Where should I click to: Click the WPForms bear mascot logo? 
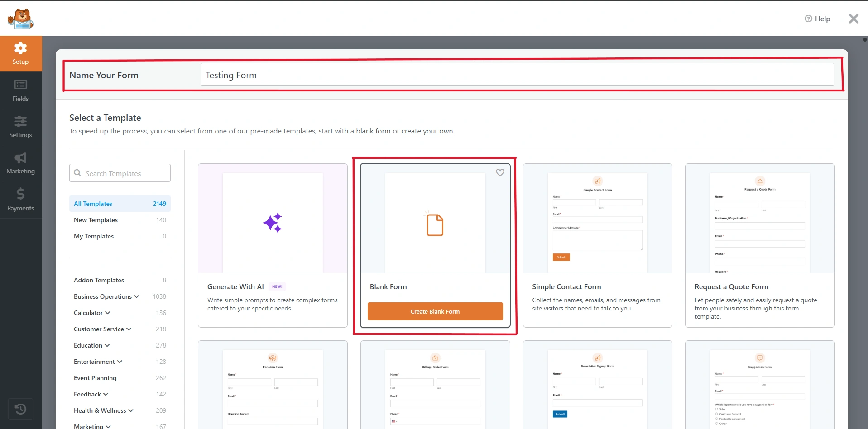[20, 19]
